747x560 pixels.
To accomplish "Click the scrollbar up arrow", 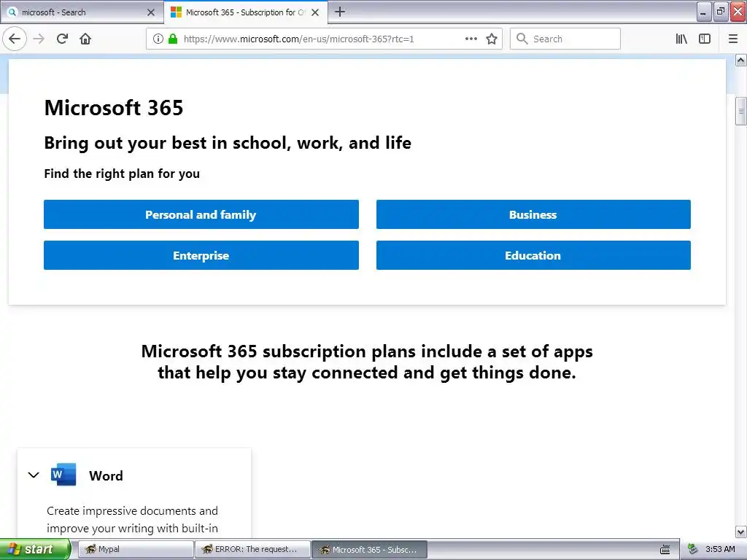I will pos(741,60).
